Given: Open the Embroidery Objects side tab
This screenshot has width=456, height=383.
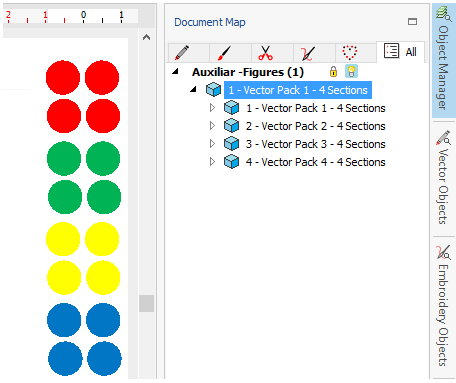Looking at the screenshot, I should [x=444, y=307].
